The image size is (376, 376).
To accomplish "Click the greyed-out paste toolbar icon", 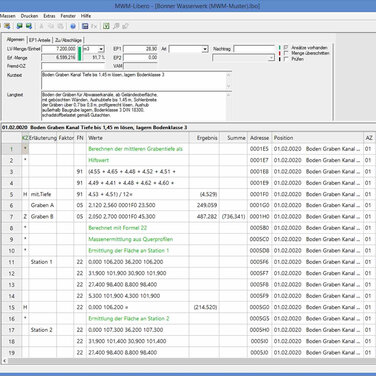I will pyautogui.click(x=60, y=26).
